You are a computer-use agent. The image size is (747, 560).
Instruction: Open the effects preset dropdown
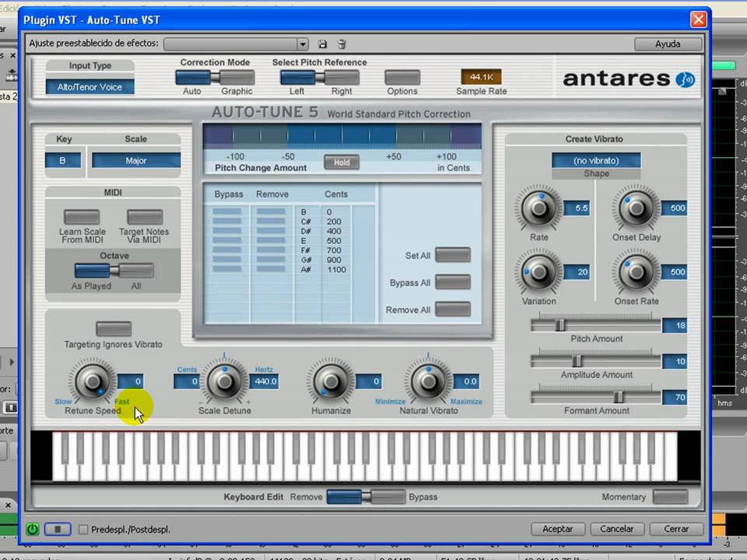click(x=236, y=44)
